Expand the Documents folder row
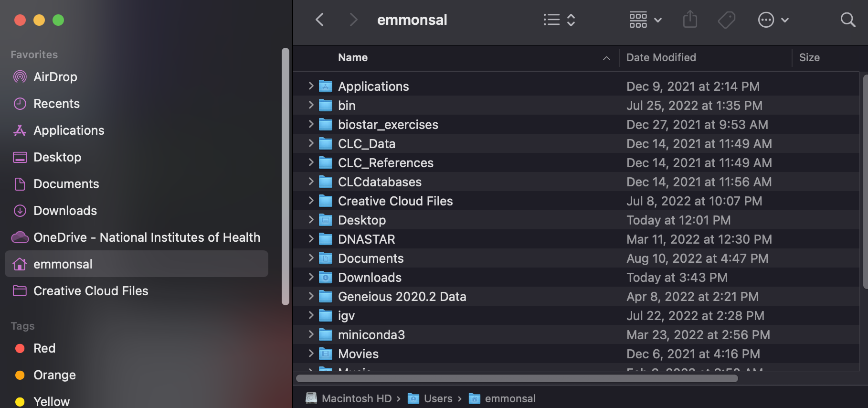The image size is (868, 408). (x=311, y=258)
